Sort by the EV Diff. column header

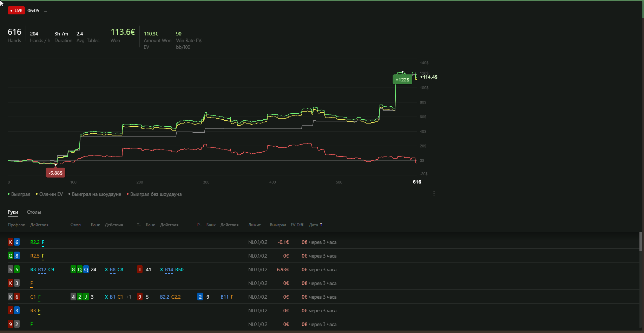point(297,225)
